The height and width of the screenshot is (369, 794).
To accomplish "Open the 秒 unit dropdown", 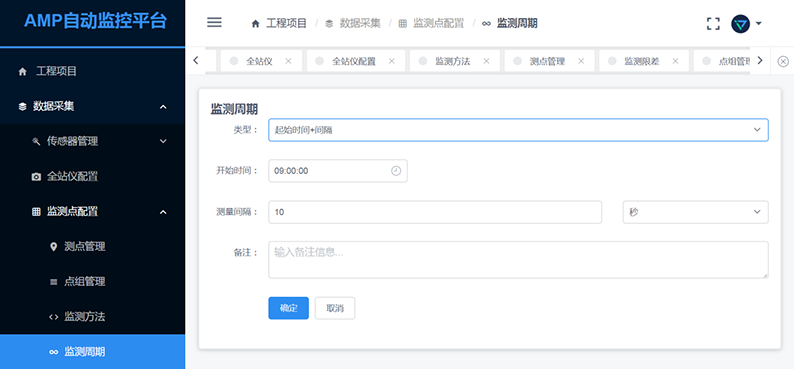I will (x=695, y=212).
